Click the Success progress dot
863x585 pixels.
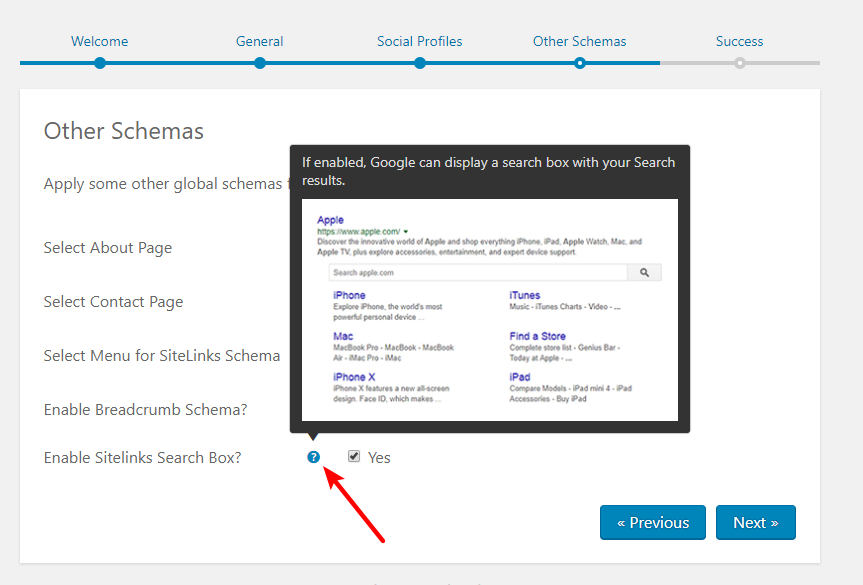[x=740, y=63]
